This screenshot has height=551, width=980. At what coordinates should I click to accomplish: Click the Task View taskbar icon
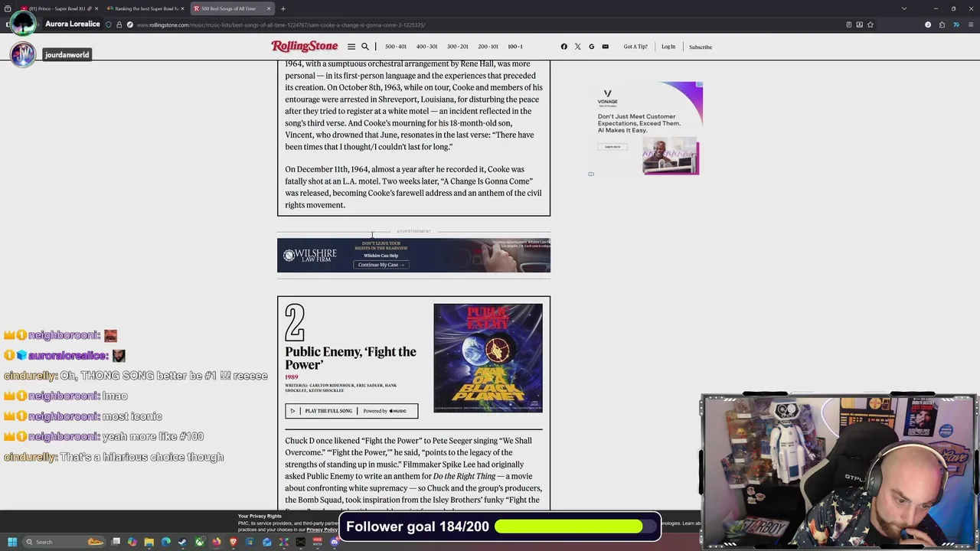116,542
